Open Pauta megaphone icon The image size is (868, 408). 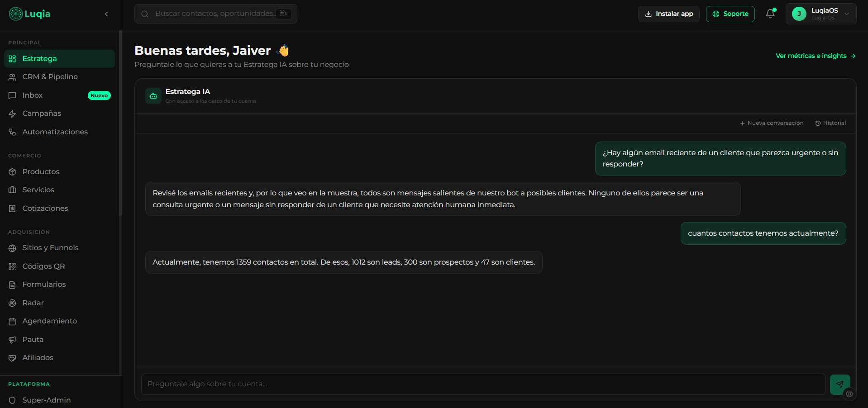(x=12, y=340)
